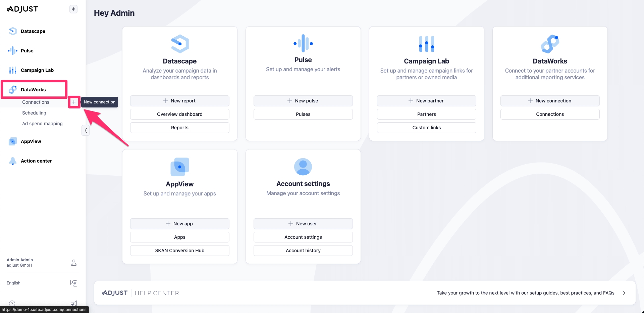Click the New partner button
This screenshot has width=644, height=313.
426,101
